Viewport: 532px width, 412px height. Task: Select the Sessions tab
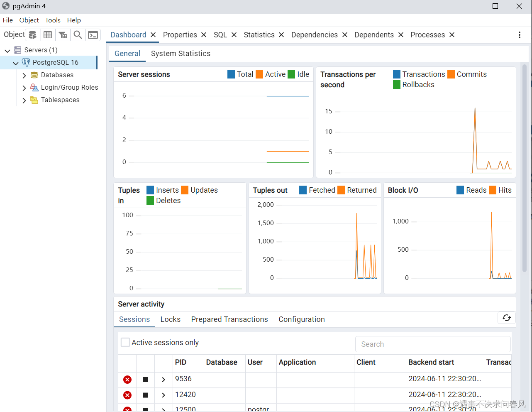pos(134,319)
